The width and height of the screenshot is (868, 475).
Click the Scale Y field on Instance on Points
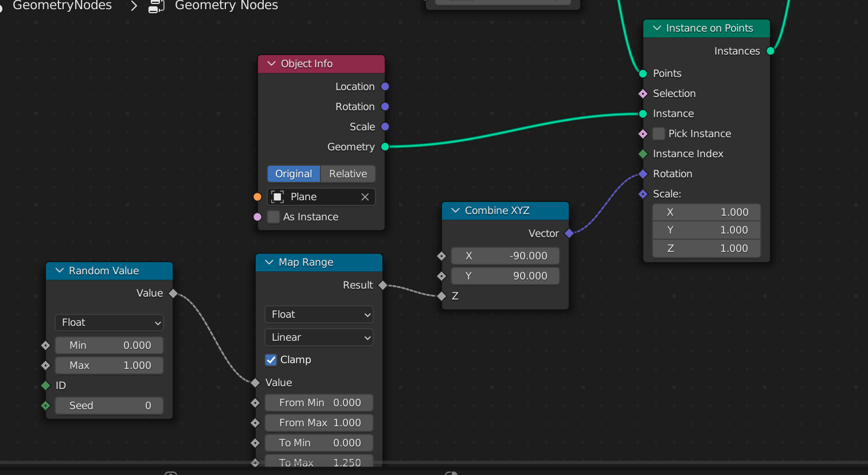point(706,230)
